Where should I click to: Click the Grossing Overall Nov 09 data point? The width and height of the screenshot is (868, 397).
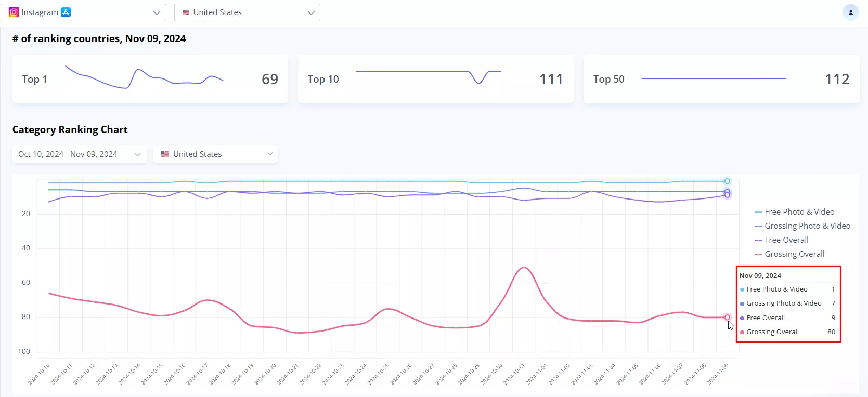[727, 317]
